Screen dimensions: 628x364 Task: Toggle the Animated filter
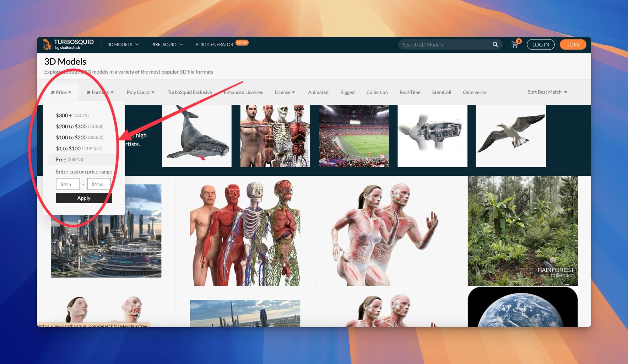(x=318, y=92)
